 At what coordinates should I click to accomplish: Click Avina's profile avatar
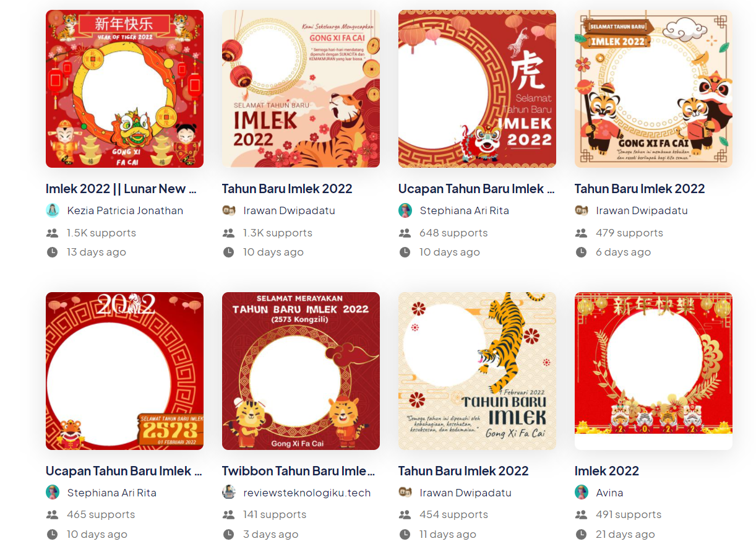click(582, 493)
